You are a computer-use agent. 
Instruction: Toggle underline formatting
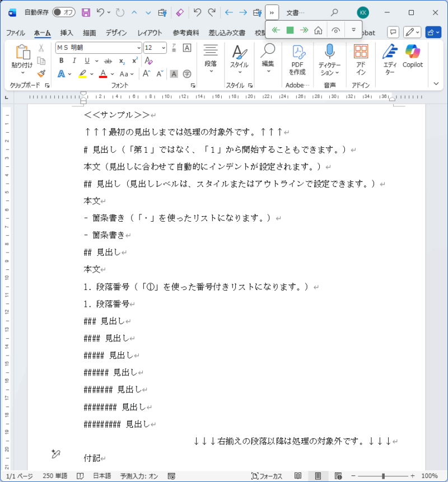(x=87, y=60)
